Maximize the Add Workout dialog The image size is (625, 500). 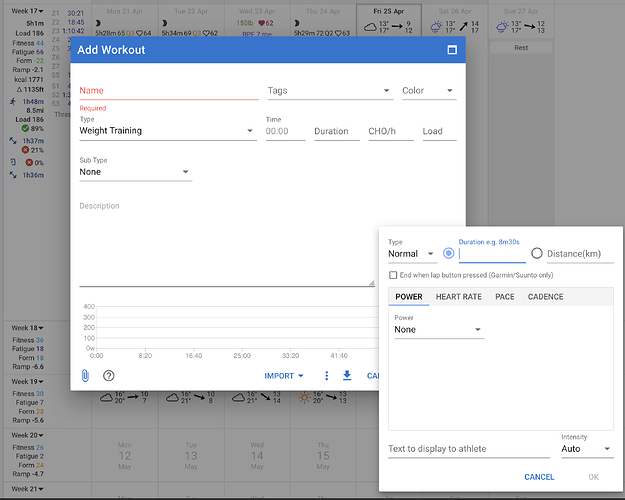coord(452,50)
